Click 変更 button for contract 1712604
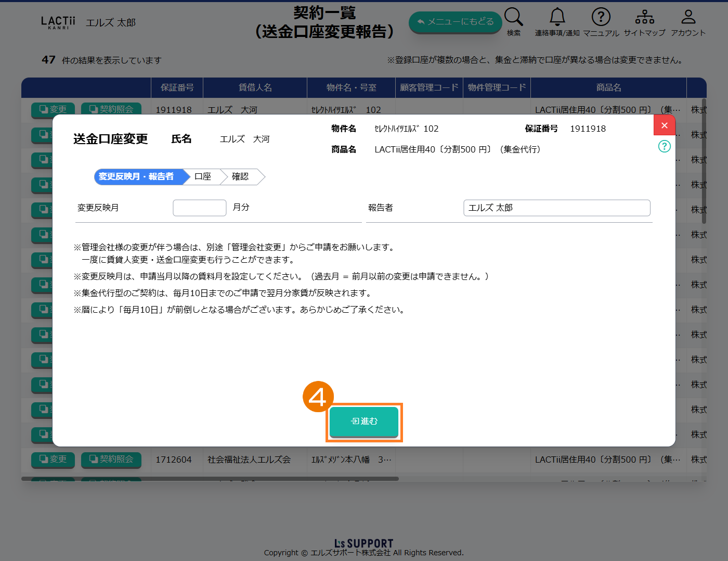The image size is (728, 561). (x=53, y=460)
